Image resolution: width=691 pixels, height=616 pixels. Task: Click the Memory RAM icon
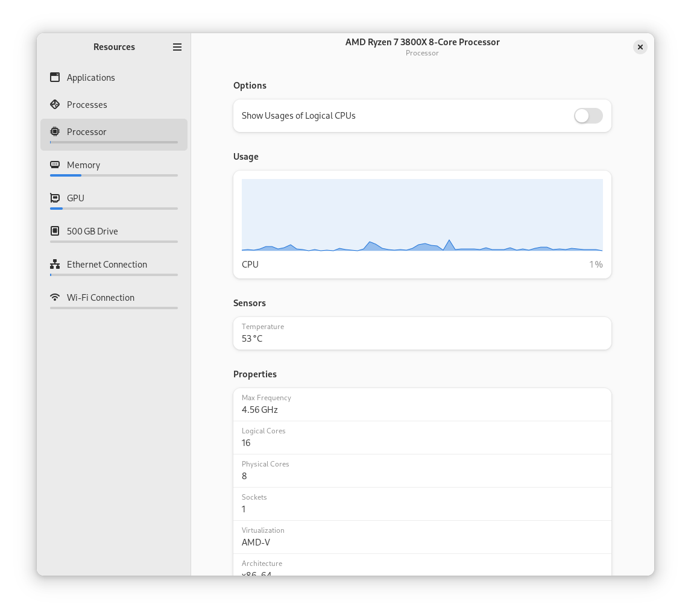[x=55, y=165]
